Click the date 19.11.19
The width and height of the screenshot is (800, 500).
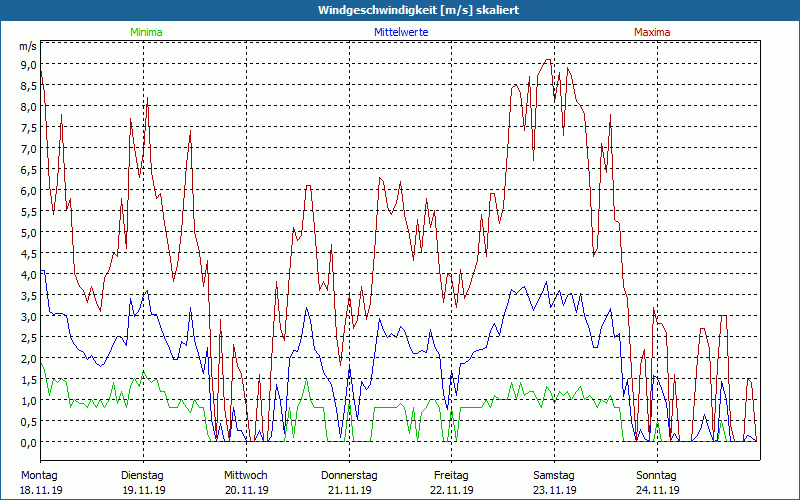[144, 490]
